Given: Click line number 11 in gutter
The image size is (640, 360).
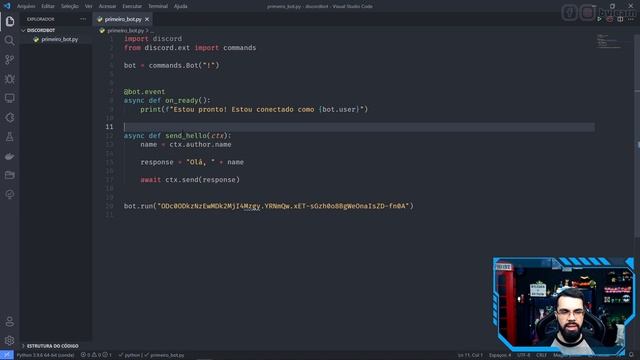Looking at the screenshot, I should click(109, 127).
